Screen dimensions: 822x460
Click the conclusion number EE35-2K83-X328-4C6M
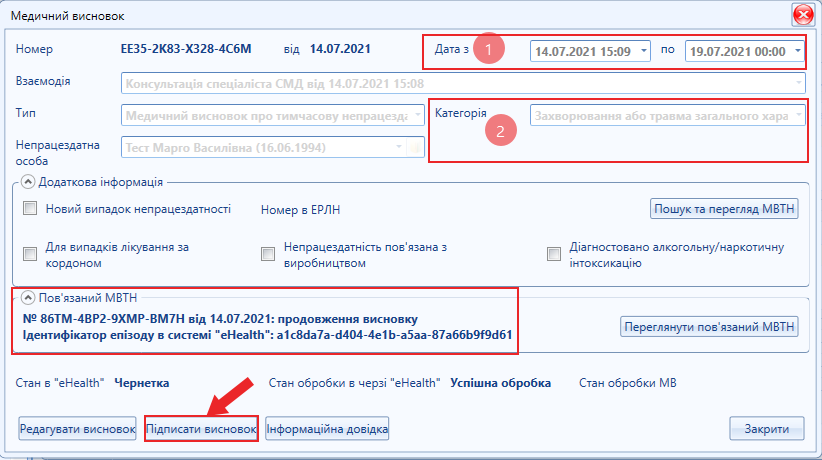coord(186,49)
